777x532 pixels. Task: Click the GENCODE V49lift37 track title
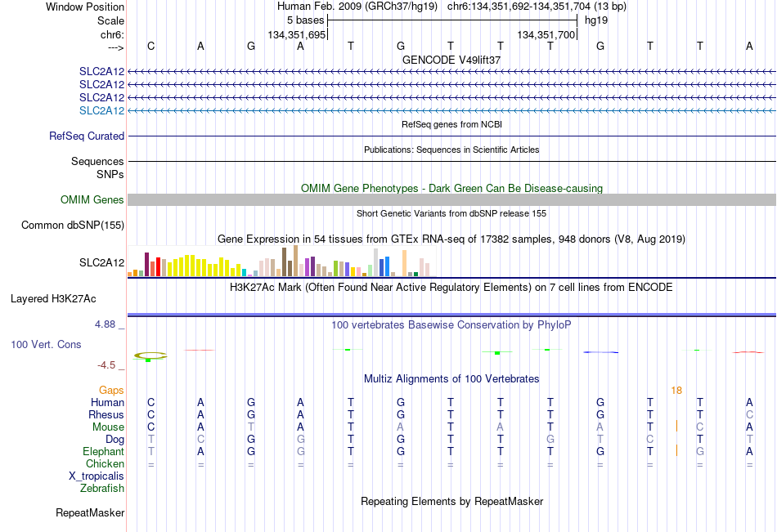coord(451,60)
